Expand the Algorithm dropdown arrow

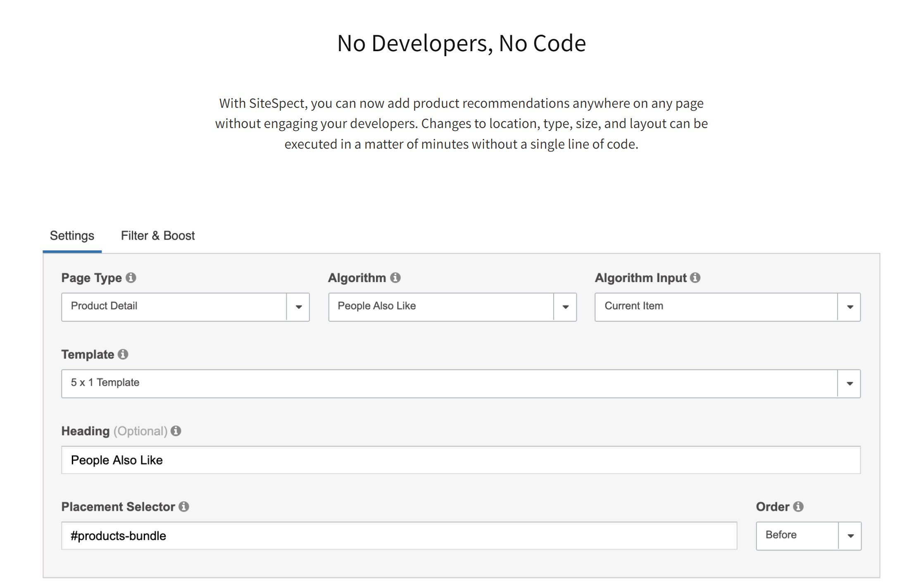[x=566, y=307]
